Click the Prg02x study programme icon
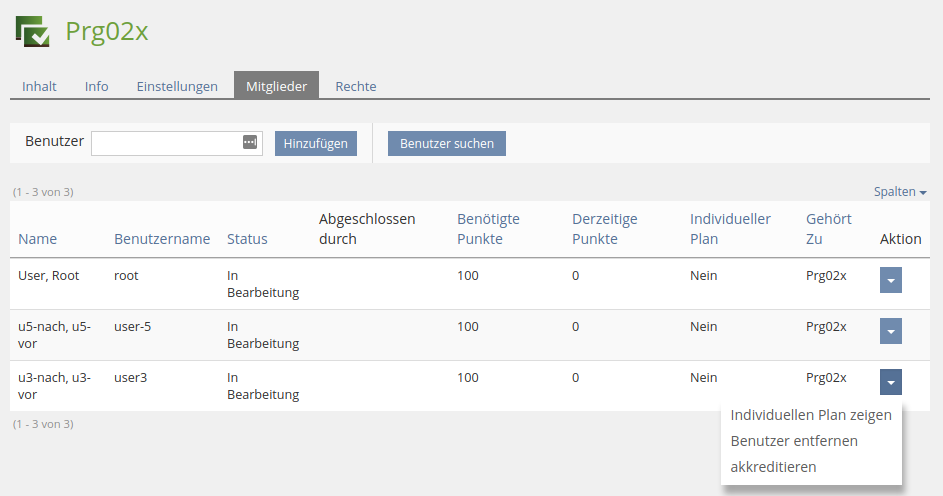Viewport: 943px width, 496px height. [32, 31]
